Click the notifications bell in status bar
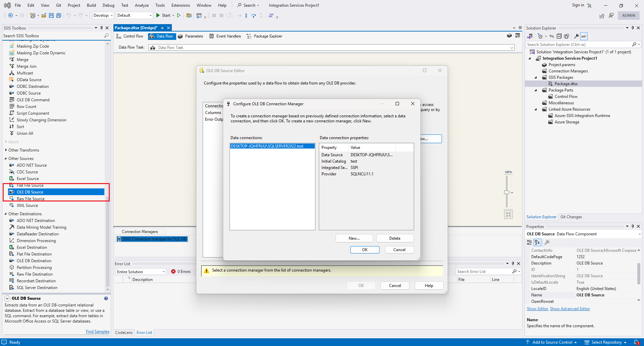This screenshot has height=346, width=644. pyautogui.click(x=636, y=342)
